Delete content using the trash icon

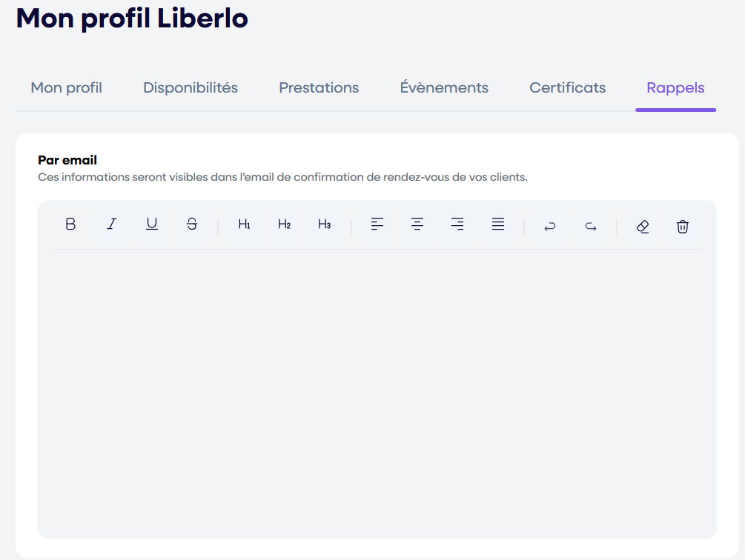pos(682,226)
